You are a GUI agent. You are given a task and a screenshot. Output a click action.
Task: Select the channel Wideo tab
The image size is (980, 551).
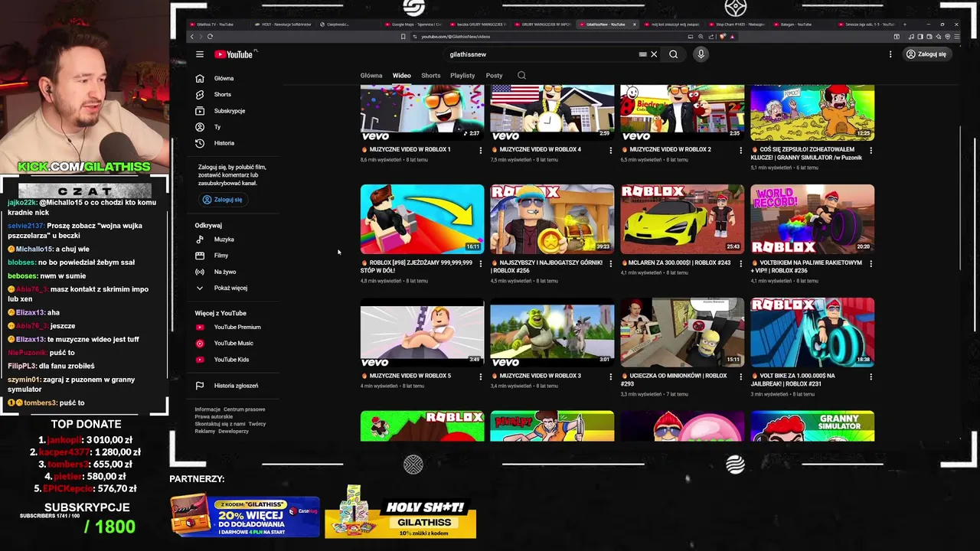click(402, 76)
